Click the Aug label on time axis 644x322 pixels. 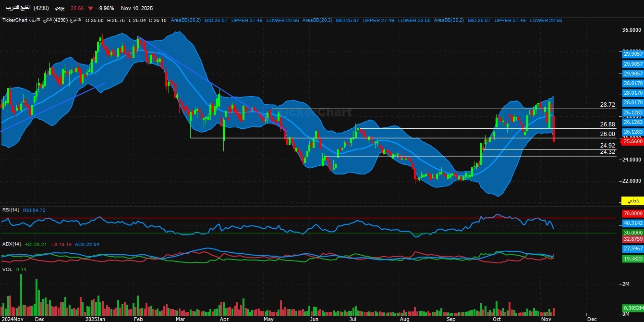[x=404, y=319]
